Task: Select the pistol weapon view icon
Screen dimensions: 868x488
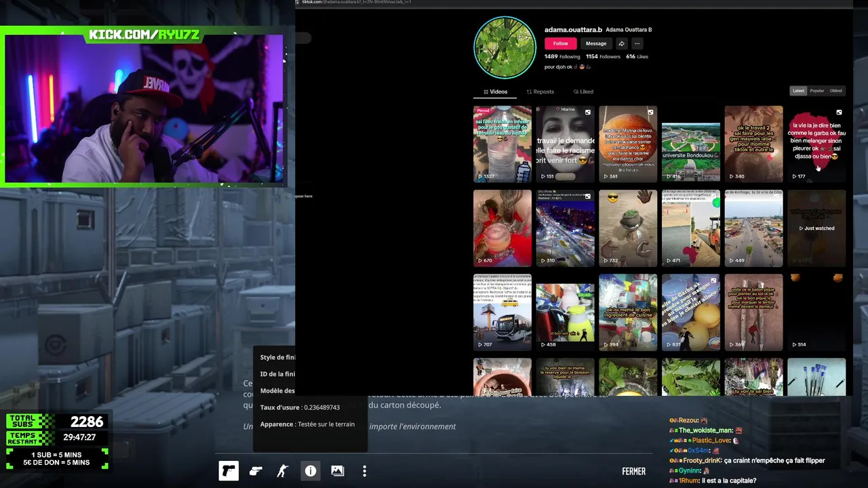Action: click(x=229, y=471)
